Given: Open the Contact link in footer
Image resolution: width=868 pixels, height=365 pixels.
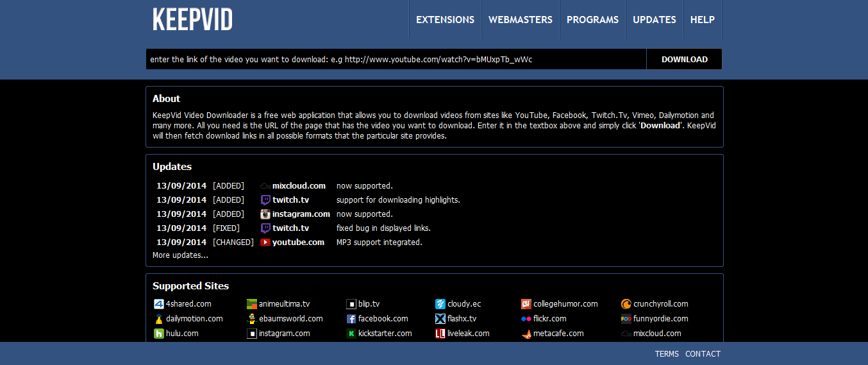Looking at the screenshot, I should point(703,354).
